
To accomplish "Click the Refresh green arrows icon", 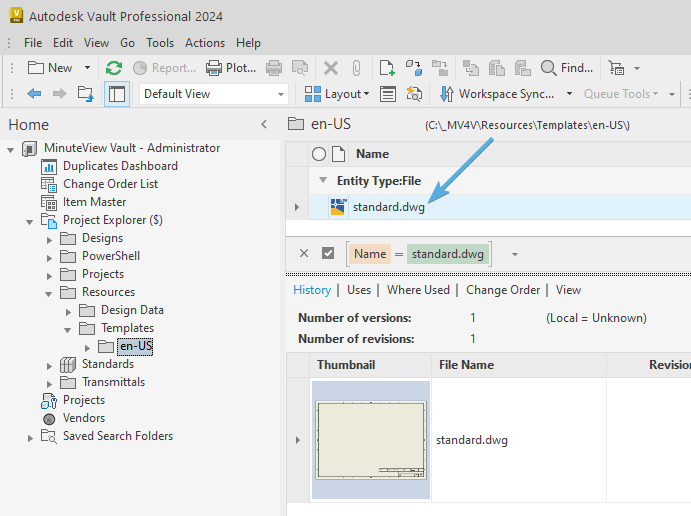I will (114, 68).
